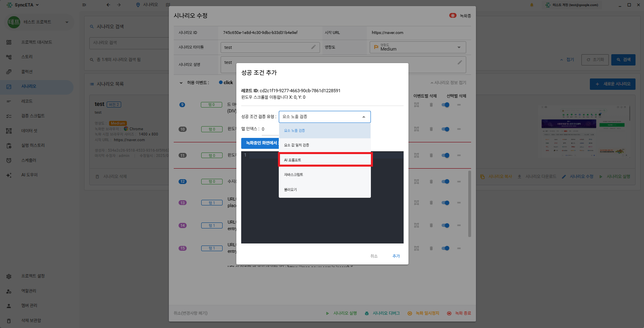Open the 스토리 sidebar icon
This screenshot has height=328, width=644.
tap(9, 57)
